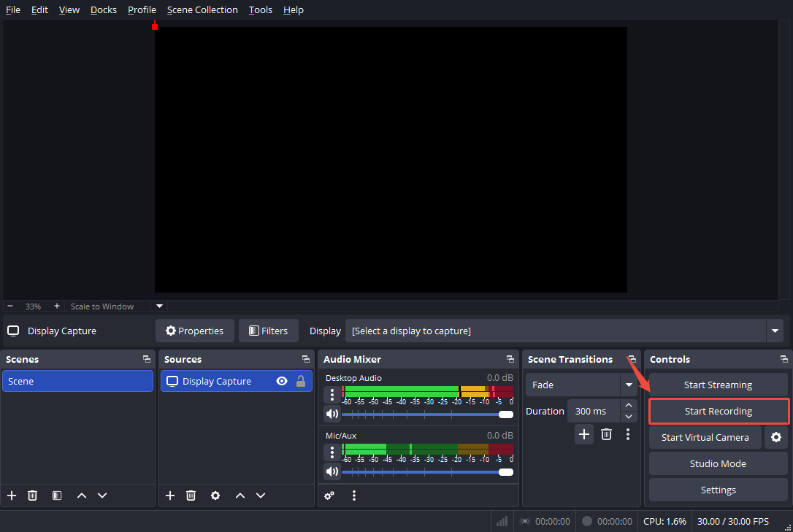Screen dimensions: 793x532
Task: Open advanced audio properties gear
Action: (x=329, y=496)
